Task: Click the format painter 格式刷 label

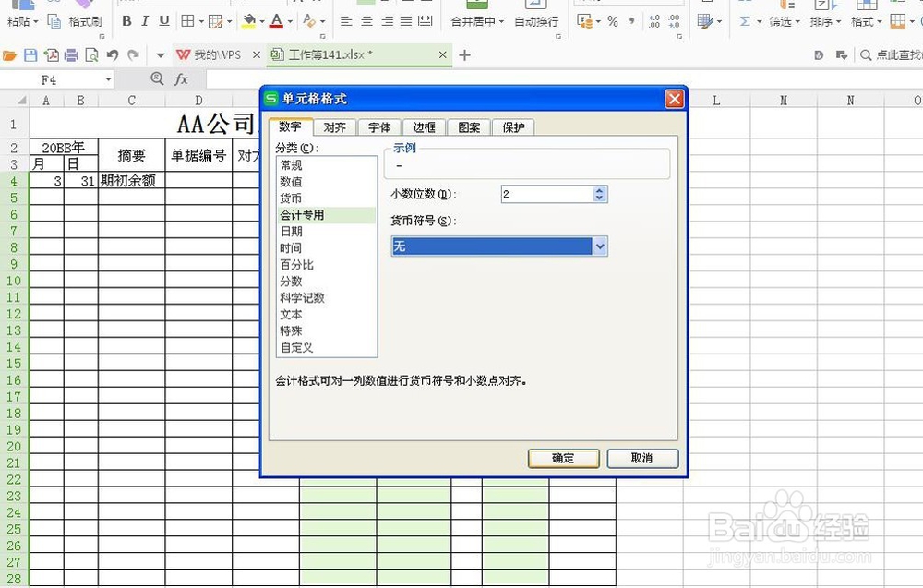Action: [85, 22]
